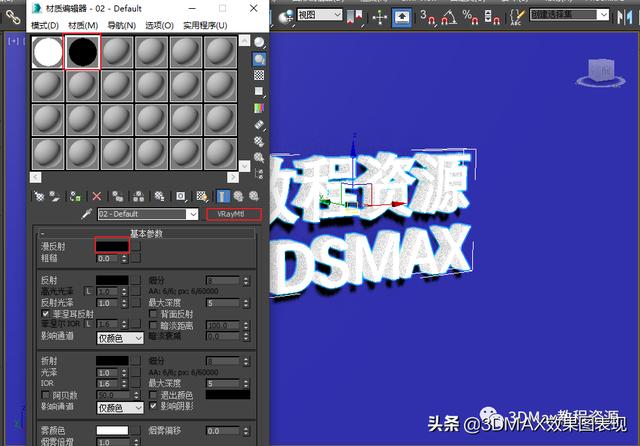Click map button beside 折射 swatch
This screenshot has height=446, width=640.
click(136, 361)
